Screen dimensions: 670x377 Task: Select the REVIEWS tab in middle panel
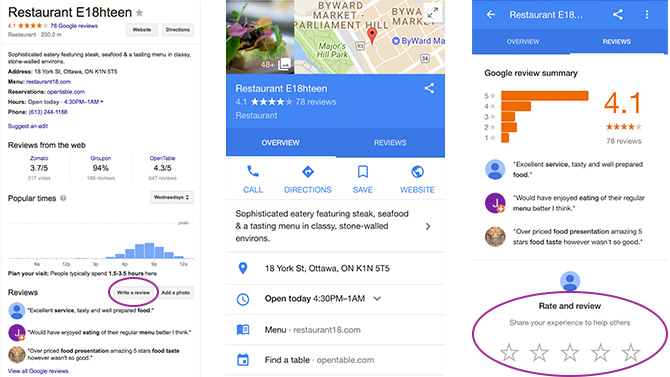click(x=390, y=143)
